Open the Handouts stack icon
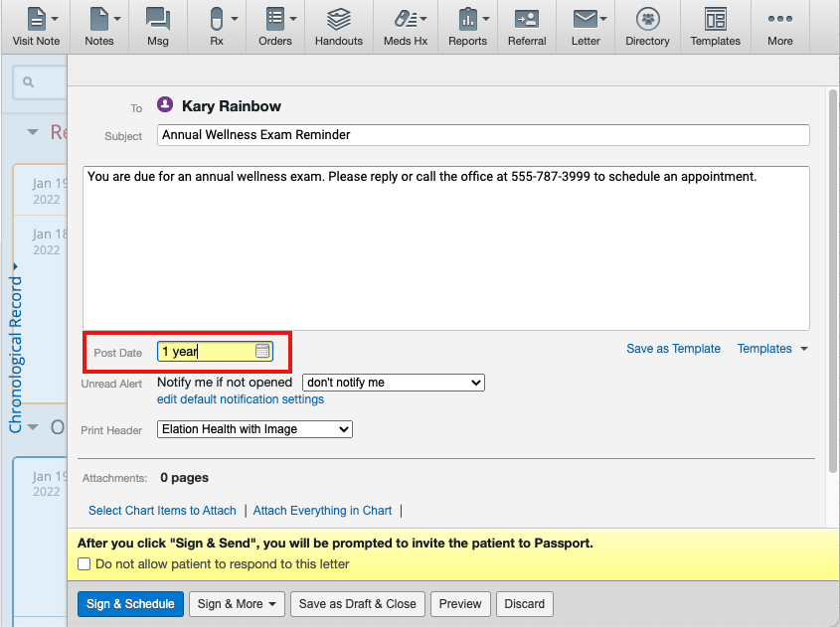 point(339,19)
